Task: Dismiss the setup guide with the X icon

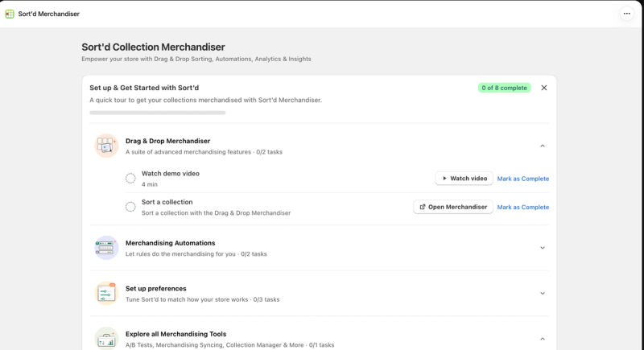Action: click(544, 88)
